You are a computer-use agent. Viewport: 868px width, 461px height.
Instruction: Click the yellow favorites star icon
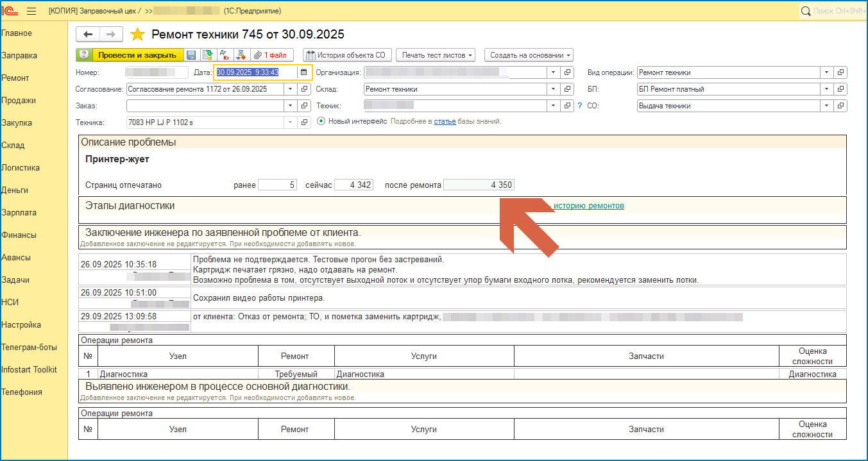coord(137,35)
